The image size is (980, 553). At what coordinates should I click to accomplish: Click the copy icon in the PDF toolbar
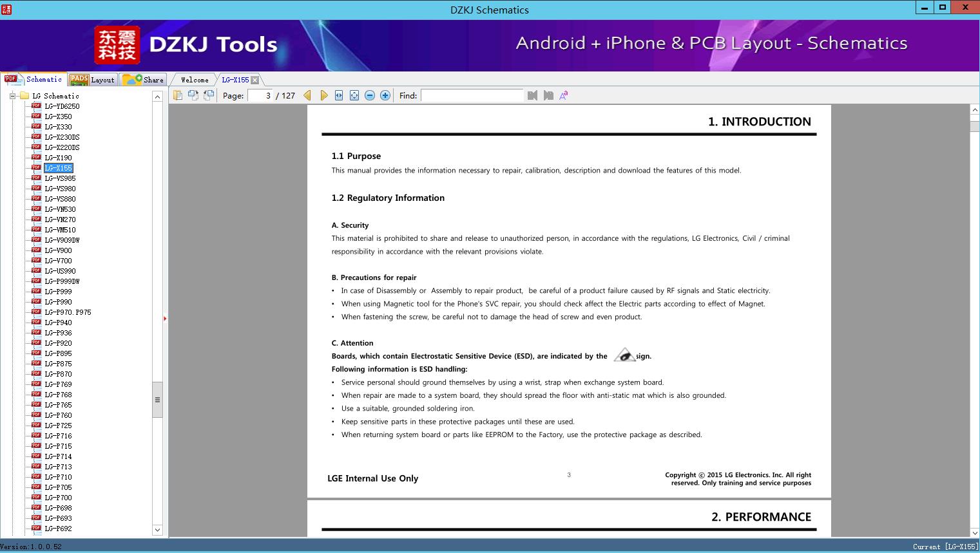178,95
